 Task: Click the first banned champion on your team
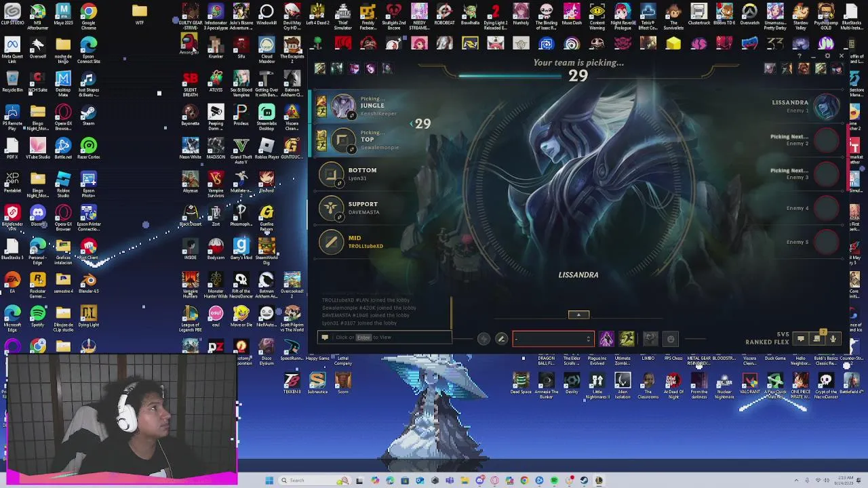(320, 68)
